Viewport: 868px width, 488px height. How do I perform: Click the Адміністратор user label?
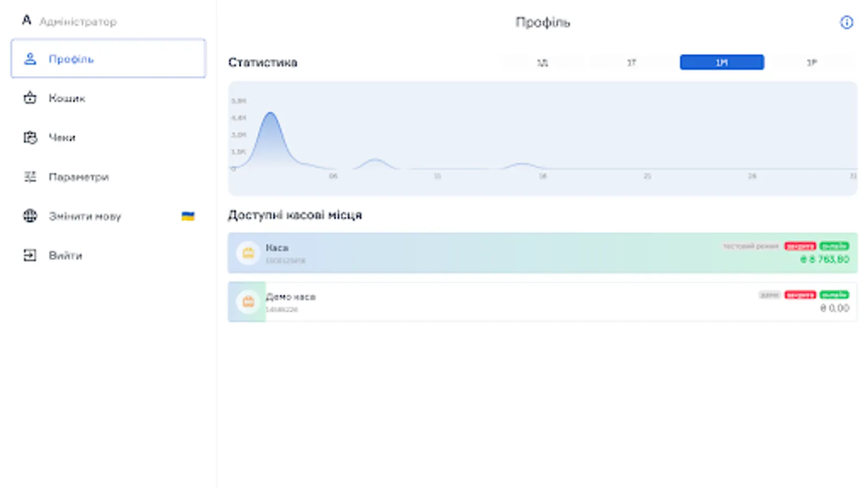pos(78,22)
